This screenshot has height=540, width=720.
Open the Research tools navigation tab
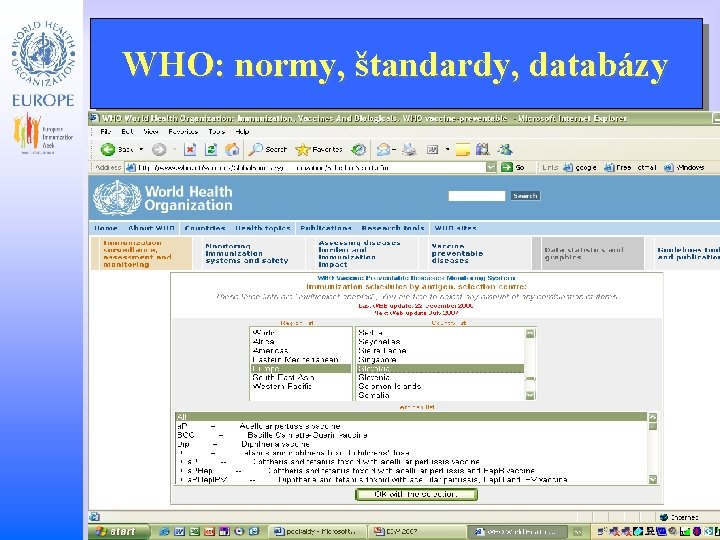(x=393, y=228)
